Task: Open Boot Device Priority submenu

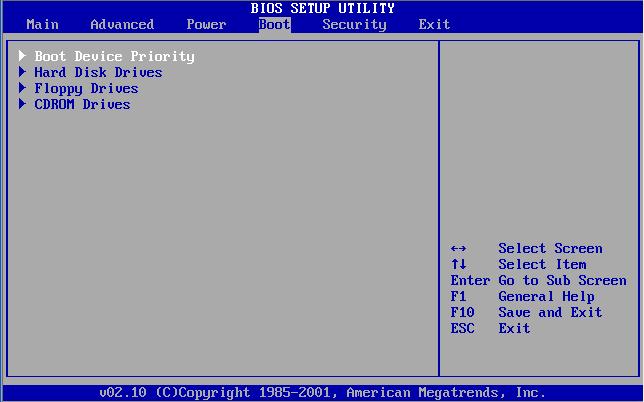Action: click(x=114, y=56)
